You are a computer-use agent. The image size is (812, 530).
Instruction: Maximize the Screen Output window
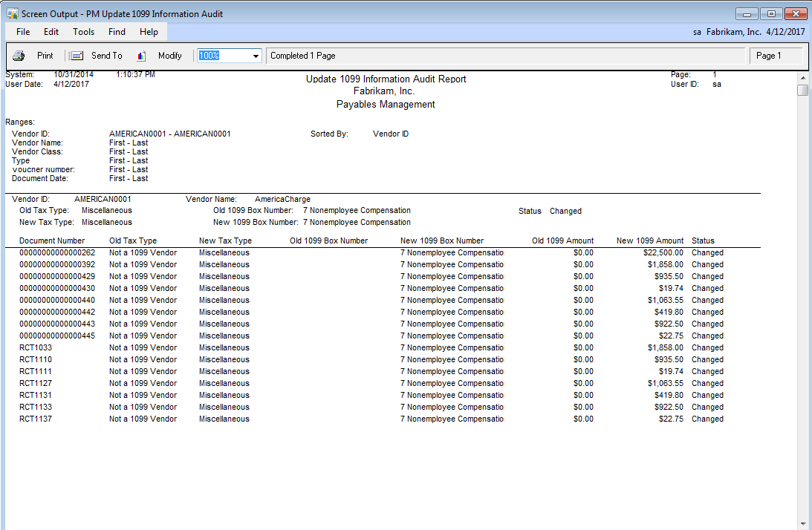click(771, 14)
